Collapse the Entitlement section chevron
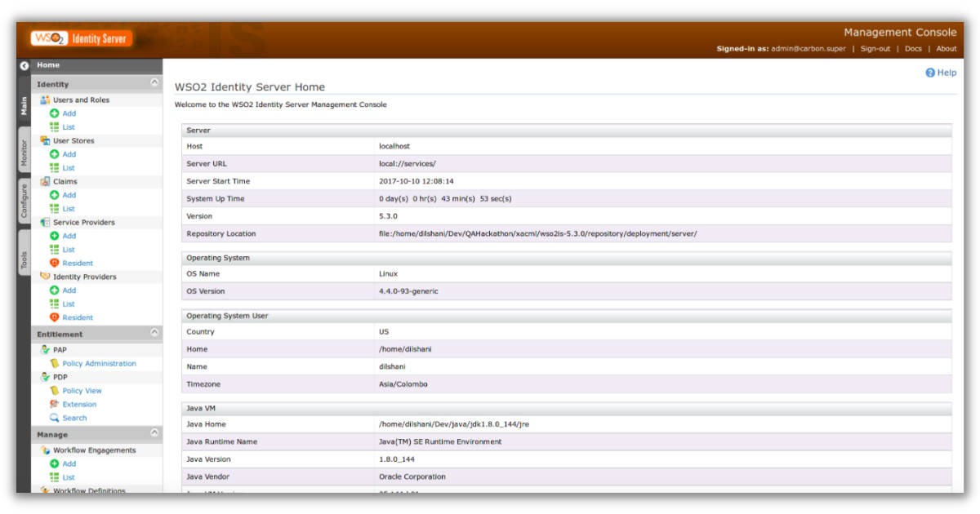980x514 pixels. point(154,333)
